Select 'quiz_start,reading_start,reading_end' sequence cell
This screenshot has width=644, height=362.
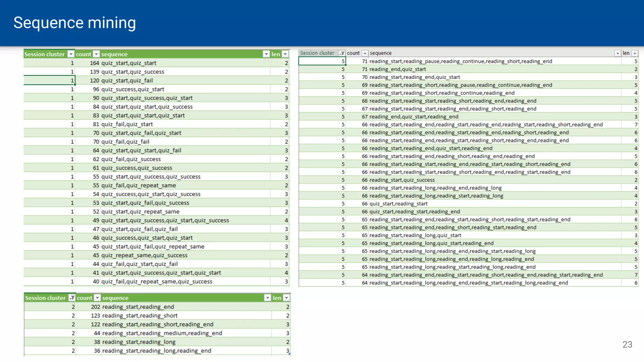click(x=495, y=211)
